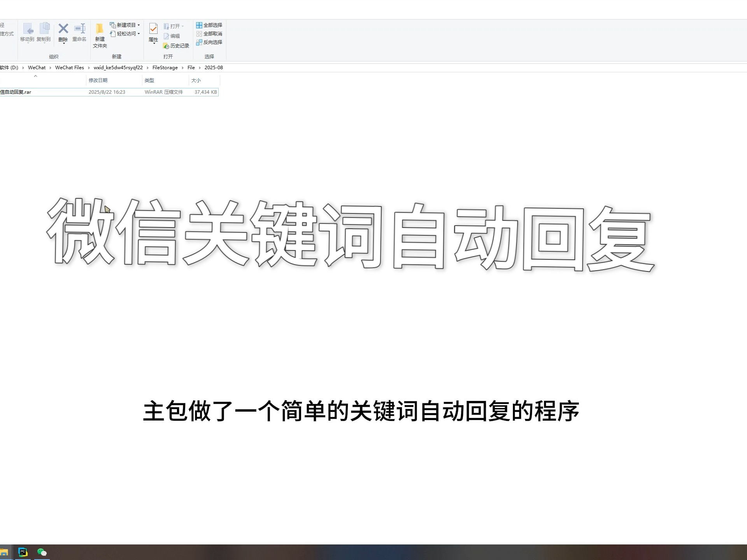Open dropdown arrow next to 打开
Image resolution: width=747 pixels, height=560 pixels.
coord(182,26)
